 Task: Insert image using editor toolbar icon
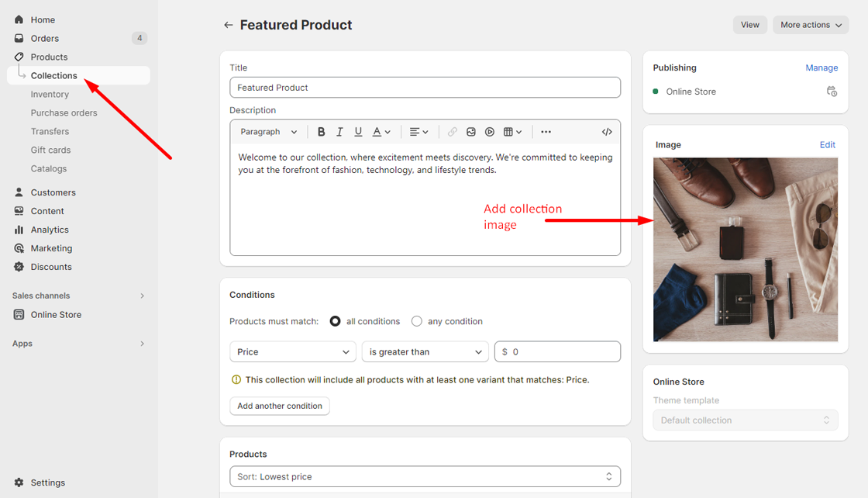point(470,132)
